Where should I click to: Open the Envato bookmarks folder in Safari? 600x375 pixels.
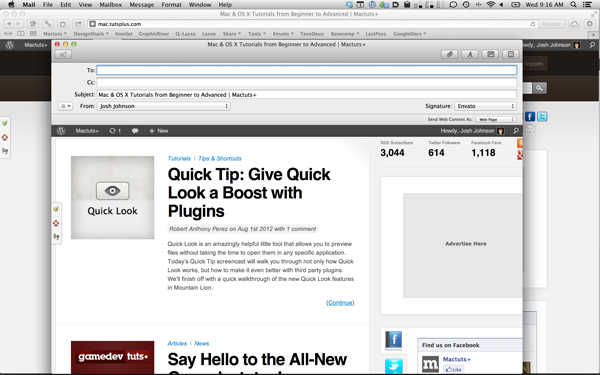point(283,34)
